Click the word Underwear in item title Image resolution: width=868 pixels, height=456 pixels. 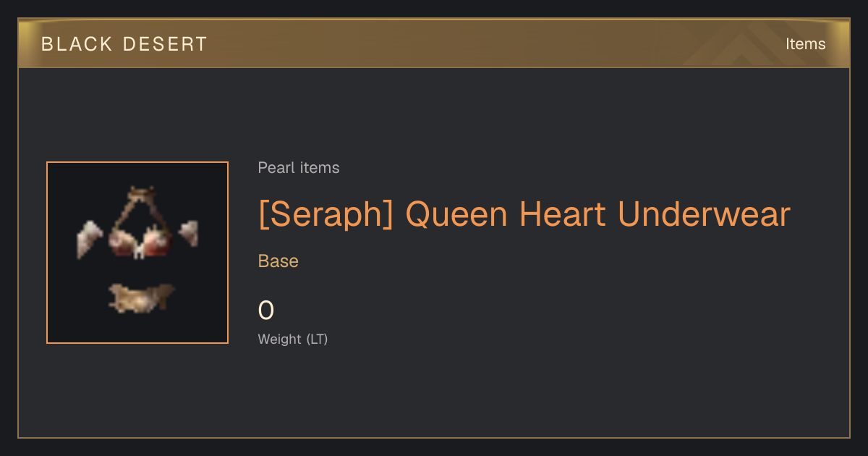click(x=704, y=214)
